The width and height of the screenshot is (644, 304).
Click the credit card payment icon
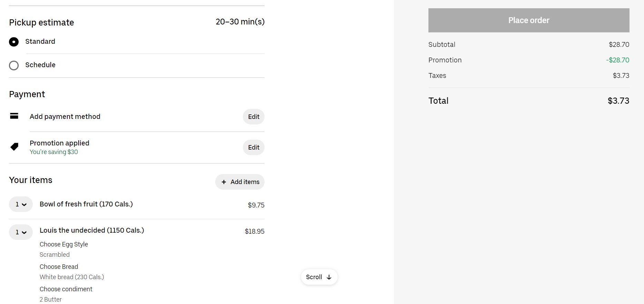click(14, 116)
